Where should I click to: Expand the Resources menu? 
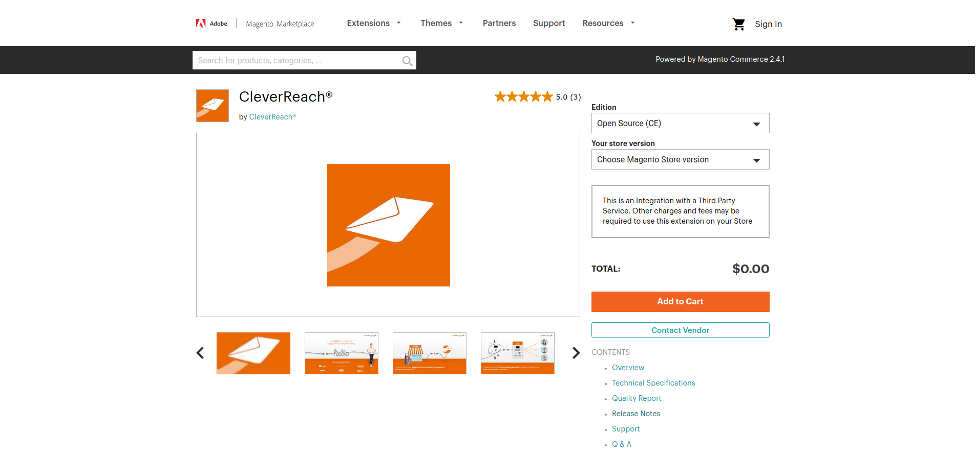click(608, 23)
